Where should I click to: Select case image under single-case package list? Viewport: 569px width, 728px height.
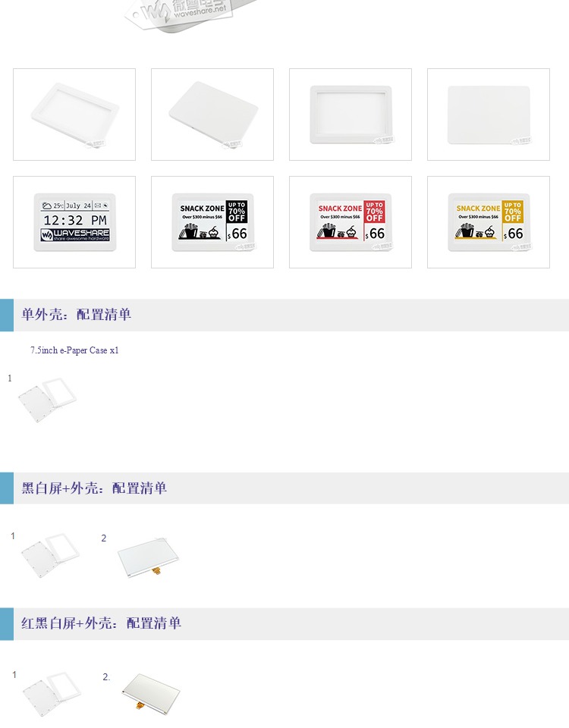coord(47,400)
